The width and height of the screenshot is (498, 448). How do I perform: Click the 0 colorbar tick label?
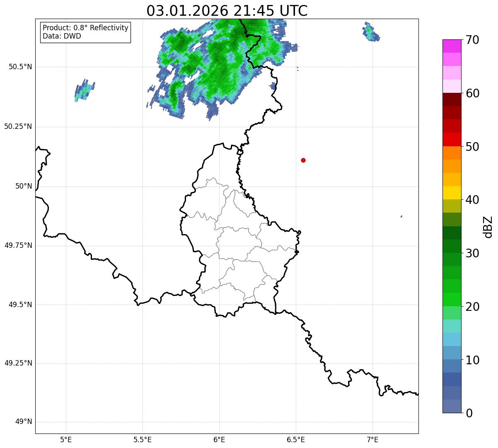469,413
